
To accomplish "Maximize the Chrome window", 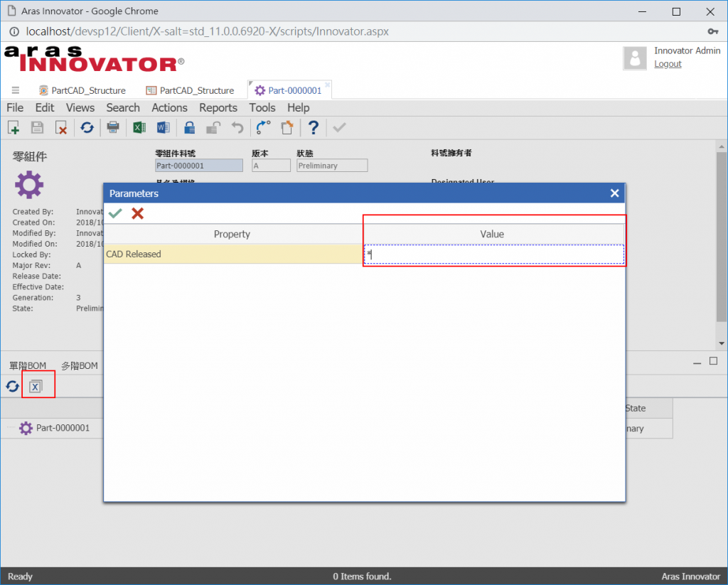I will click(x=677, y=11).
